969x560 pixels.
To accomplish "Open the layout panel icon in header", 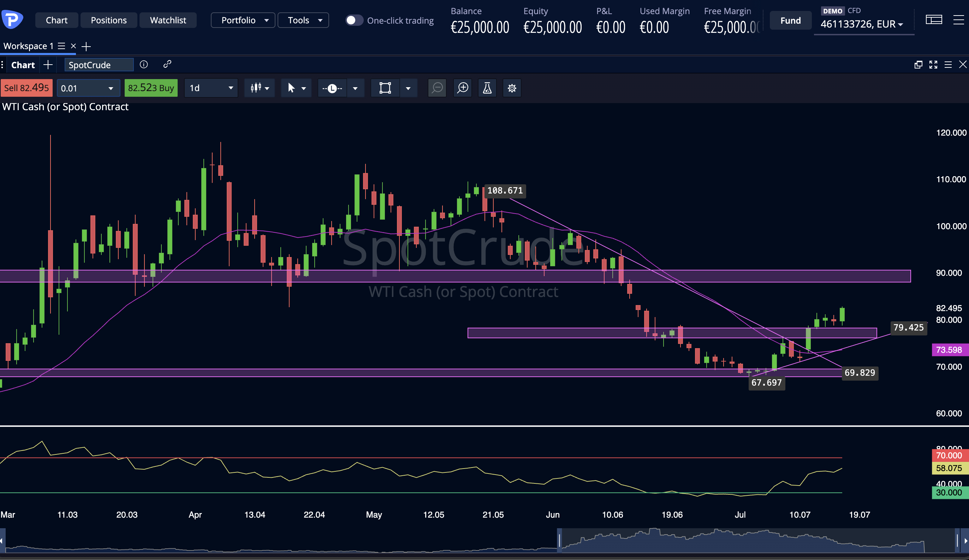I will click(934, 20).
